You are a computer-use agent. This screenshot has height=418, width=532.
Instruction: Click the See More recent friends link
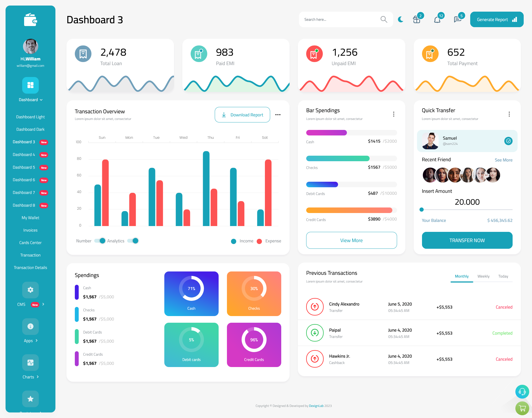click(503, 160)
